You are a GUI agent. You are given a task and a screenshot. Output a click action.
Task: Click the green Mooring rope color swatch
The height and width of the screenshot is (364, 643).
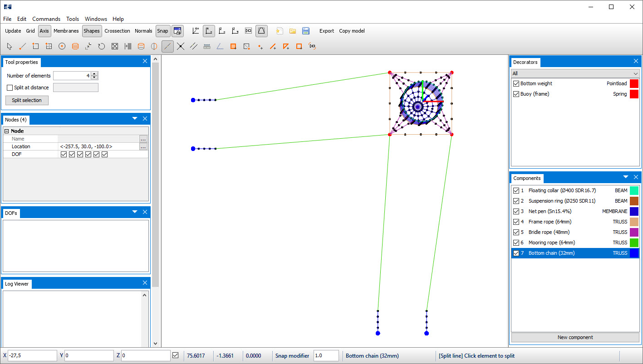pos(634,243)
